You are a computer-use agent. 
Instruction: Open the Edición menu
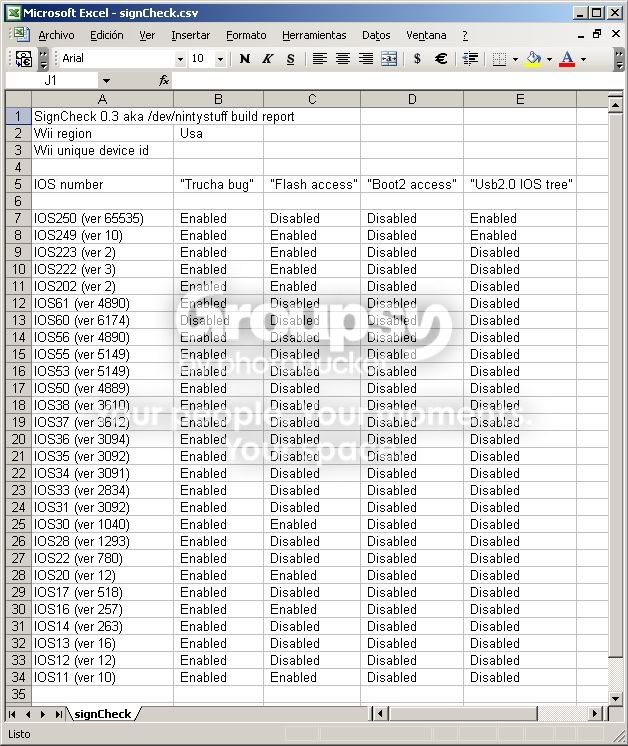pyautogui.click(x=107, y=35)
